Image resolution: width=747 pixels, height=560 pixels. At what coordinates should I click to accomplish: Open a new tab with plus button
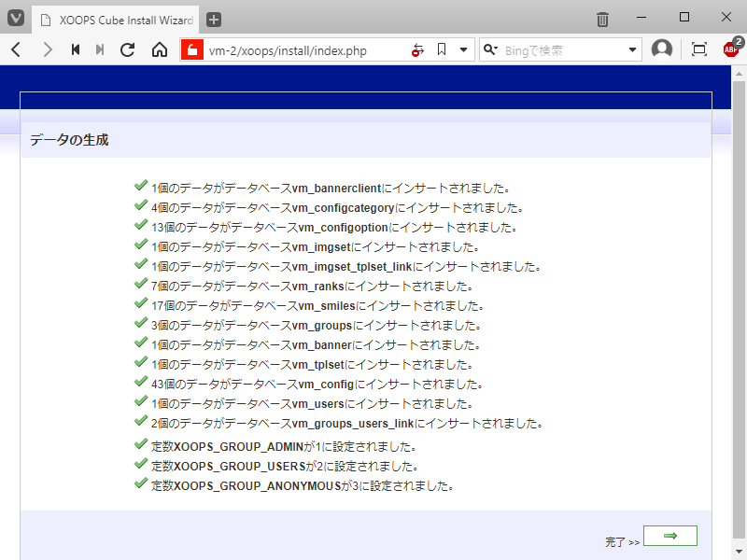pyautogui.click(x=214, y=20)
